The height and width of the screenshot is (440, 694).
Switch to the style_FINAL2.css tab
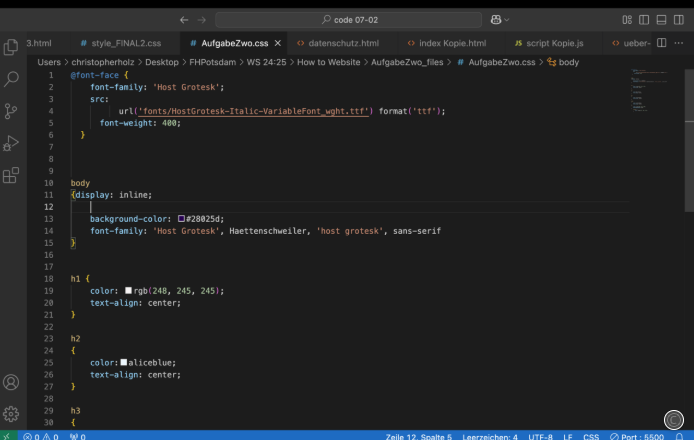click(123, 44)
